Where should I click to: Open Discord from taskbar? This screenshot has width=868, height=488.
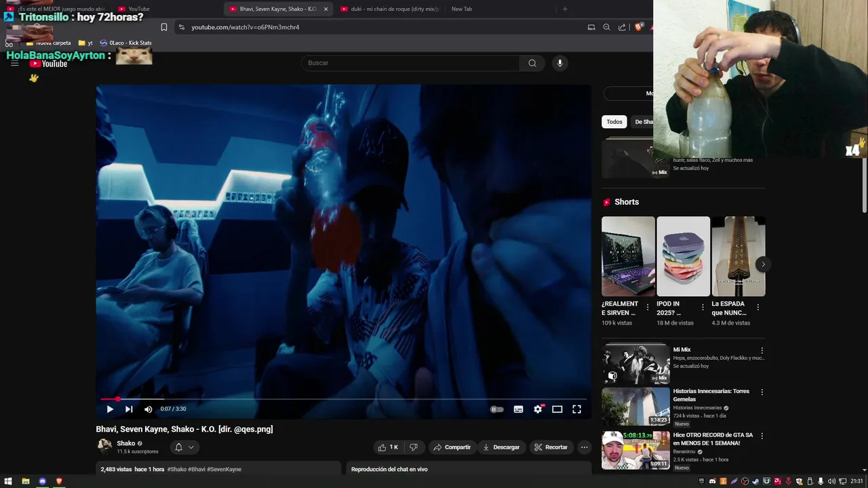[42, 481]
